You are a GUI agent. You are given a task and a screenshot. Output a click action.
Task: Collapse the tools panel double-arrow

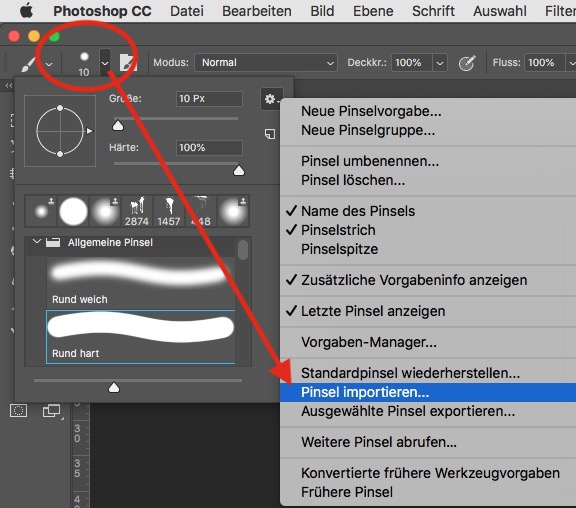8,85
